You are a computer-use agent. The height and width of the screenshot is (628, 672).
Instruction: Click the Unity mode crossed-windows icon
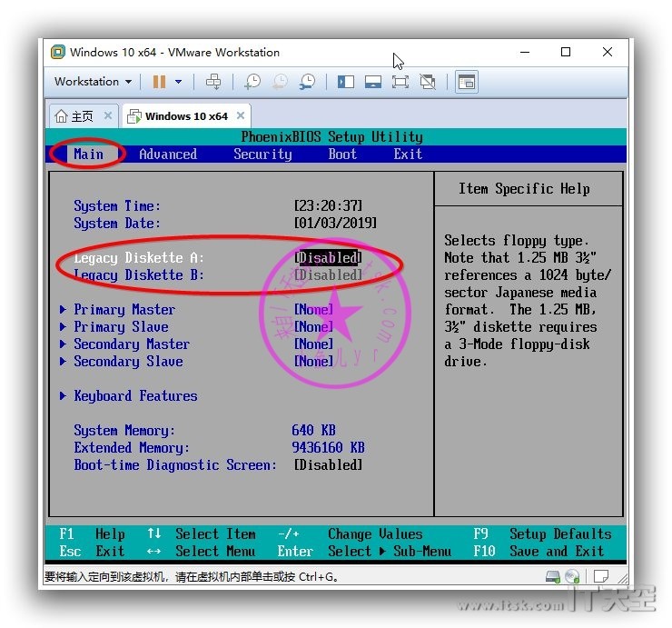[x=428, y=82]
